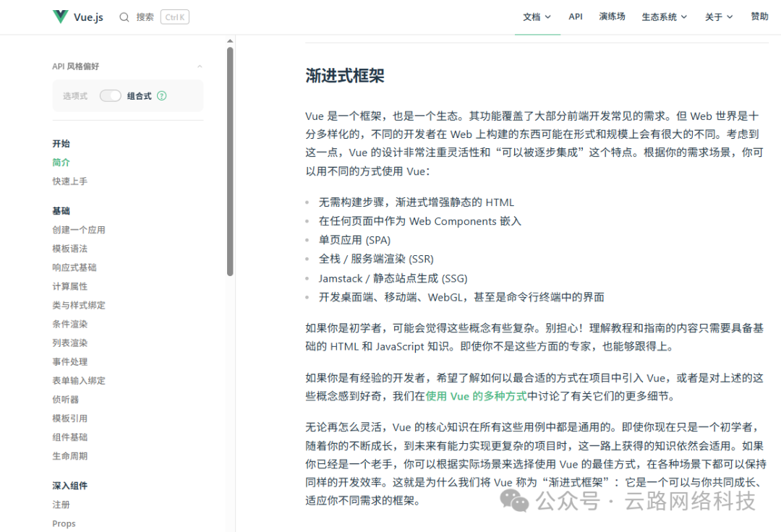This screenshot has width=781, height=532.
Task: Open 计算属性 sidebar page
Action: 69,286
